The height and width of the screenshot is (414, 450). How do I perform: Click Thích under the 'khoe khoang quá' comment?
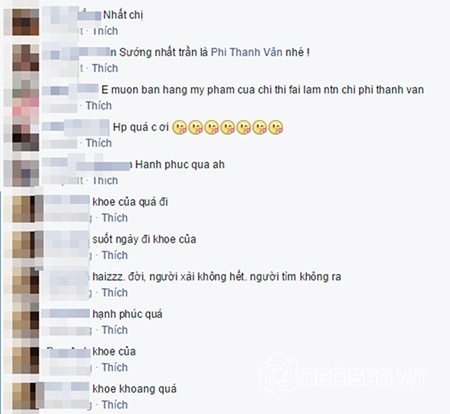[115, 405]
